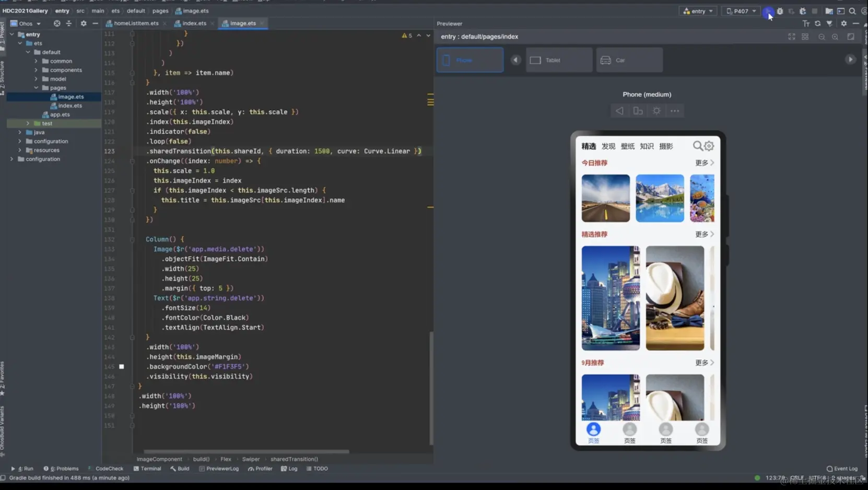The image size is (868, 490).
Task: Open the Problems tool window
Action: [x=61, y=469]
